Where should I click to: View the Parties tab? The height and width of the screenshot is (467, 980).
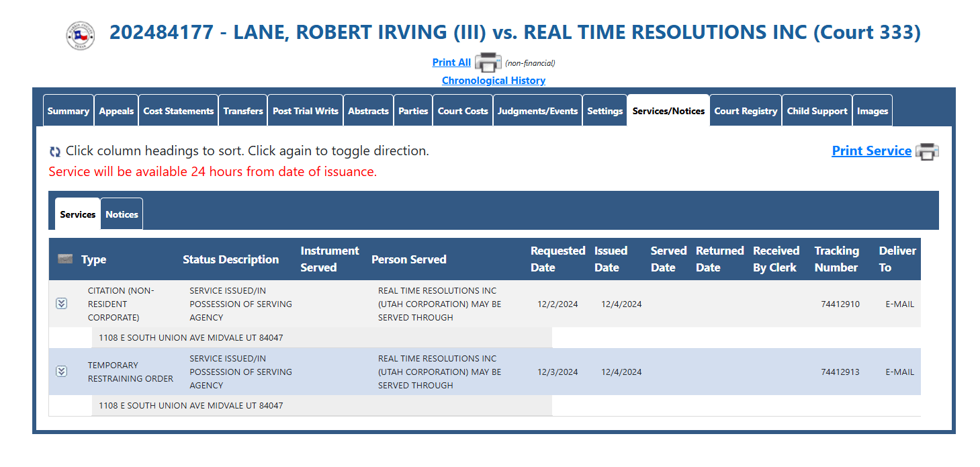point(413,111)
